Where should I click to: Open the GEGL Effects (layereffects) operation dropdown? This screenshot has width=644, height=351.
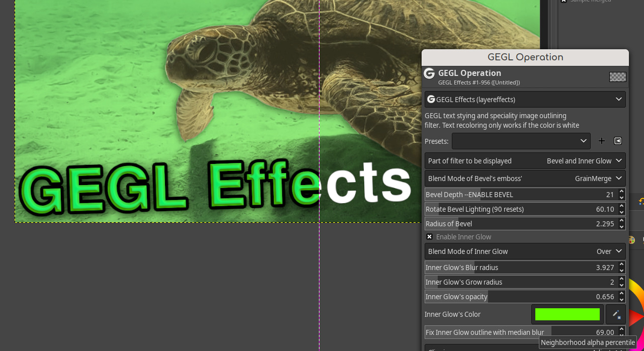click(x=525, y=99)
